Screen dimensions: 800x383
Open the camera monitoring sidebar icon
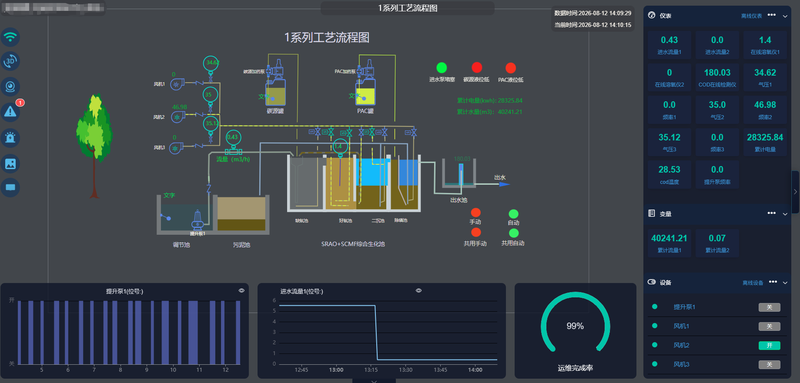pyautogui.click(x=10, y=86)
